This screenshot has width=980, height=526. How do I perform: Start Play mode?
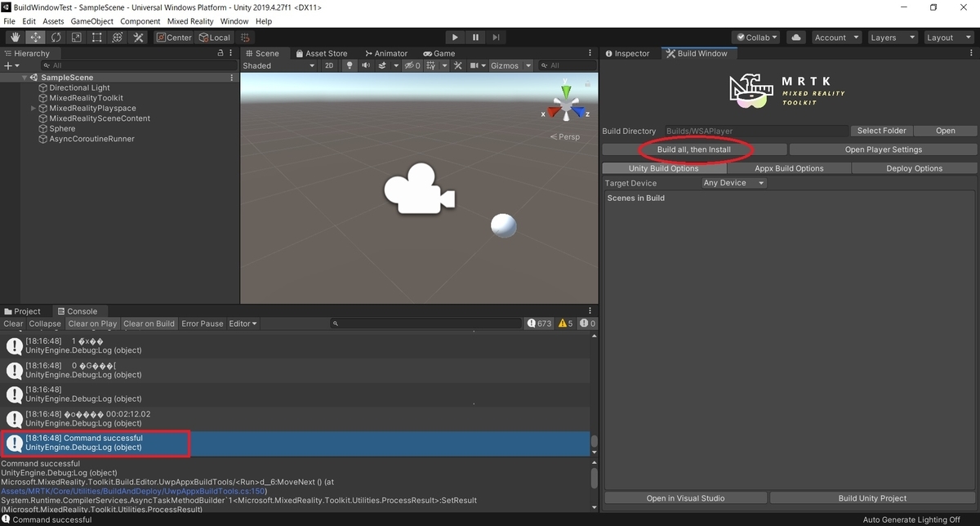[x=455, y=38]
